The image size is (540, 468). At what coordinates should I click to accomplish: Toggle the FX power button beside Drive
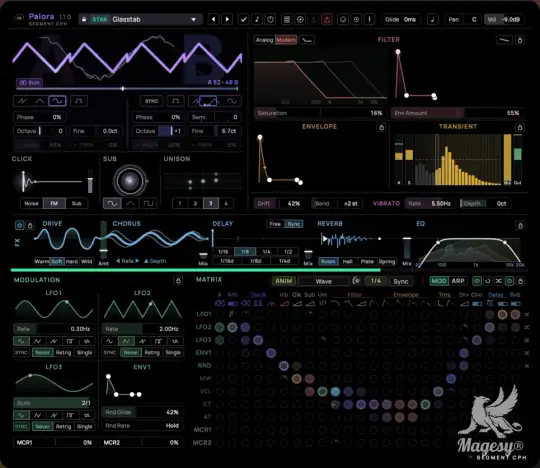coord(19,225)
